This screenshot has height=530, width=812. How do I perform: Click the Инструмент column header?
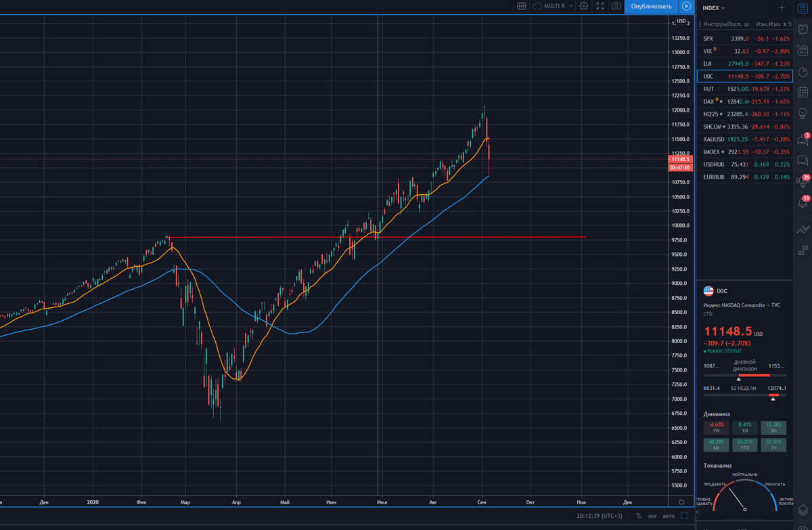715,24
